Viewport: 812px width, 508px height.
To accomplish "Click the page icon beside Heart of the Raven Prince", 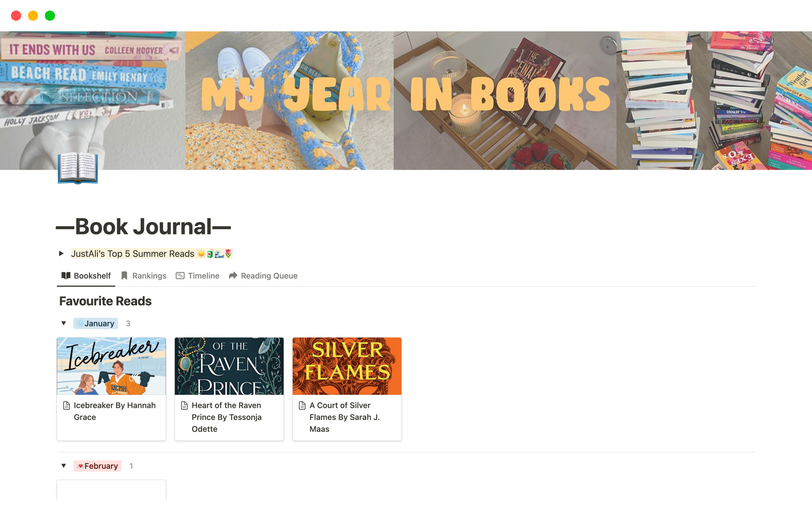I will (x=184, y=406).
